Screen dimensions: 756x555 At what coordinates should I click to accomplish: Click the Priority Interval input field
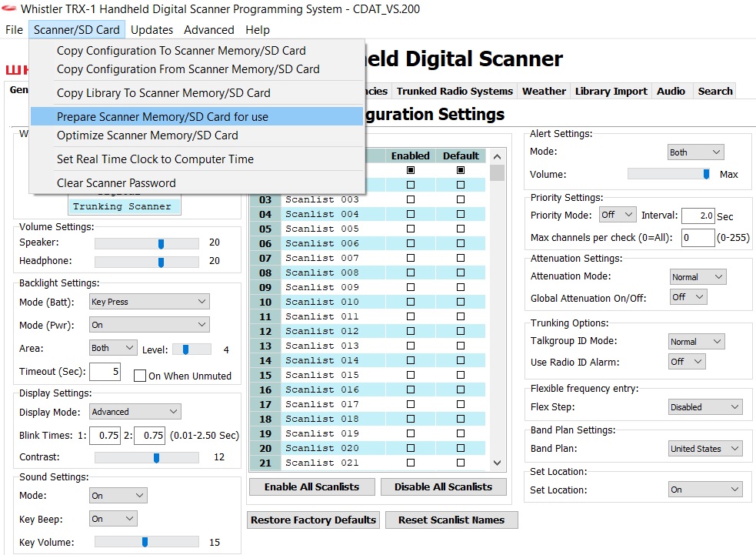coord(698,216)
